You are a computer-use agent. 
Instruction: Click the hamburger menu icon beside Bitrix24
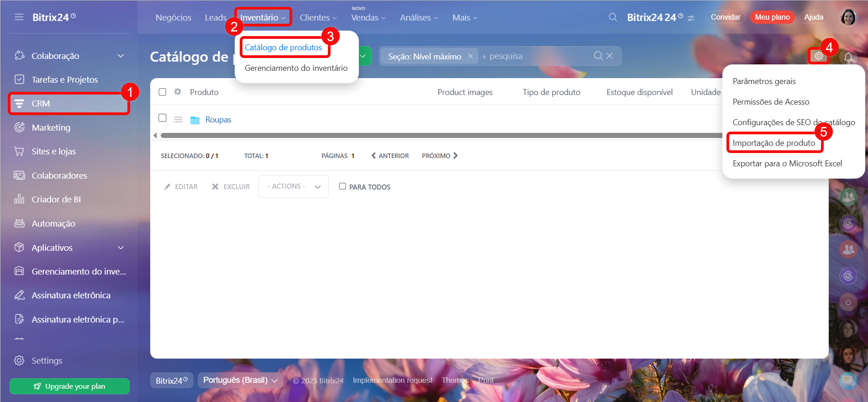click(x=19, y=17)
